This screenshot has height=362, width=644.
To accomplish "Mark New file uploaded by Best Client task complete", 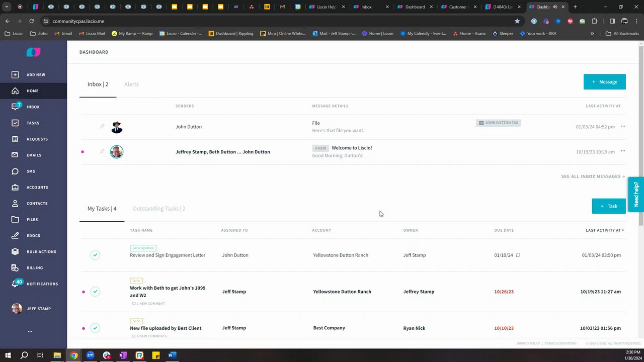I will 95,328.
